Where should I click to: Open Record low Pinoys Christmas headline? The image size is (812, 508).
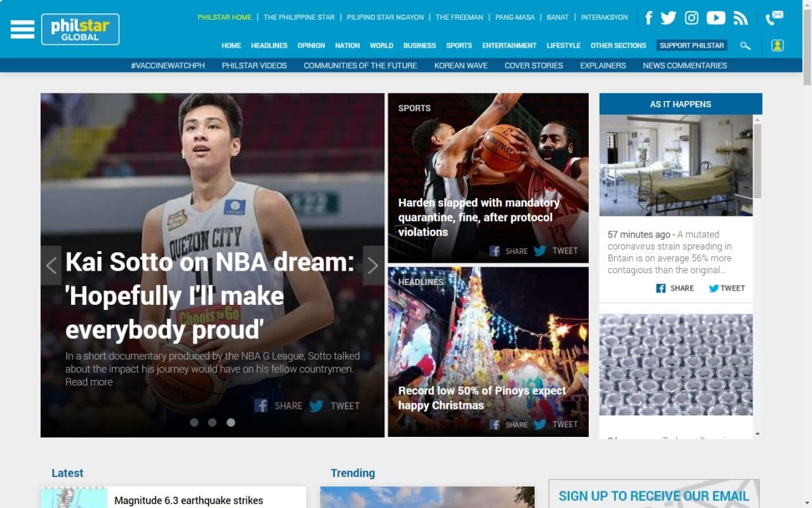pos(482,398)
